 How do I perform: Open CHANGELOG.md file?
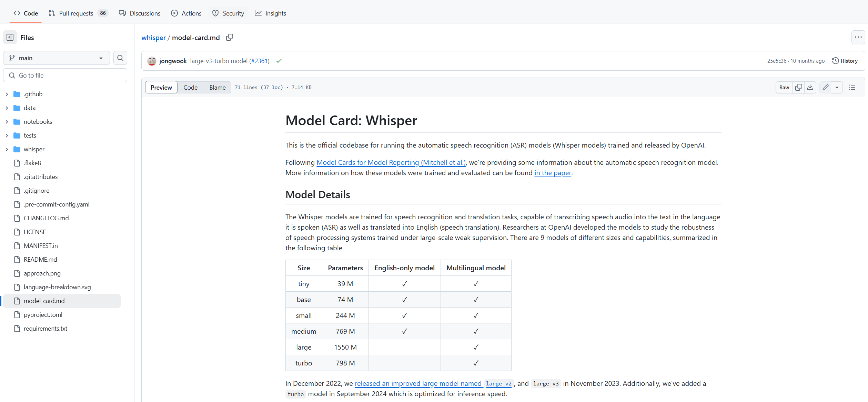[46, 218]
